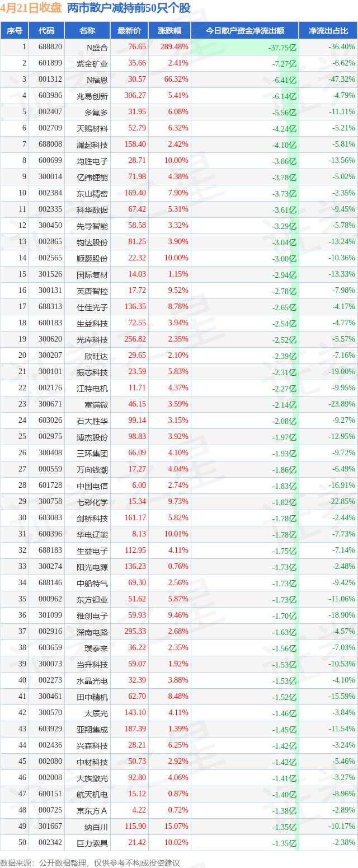Click the 代码 column header

coord(46,31)
